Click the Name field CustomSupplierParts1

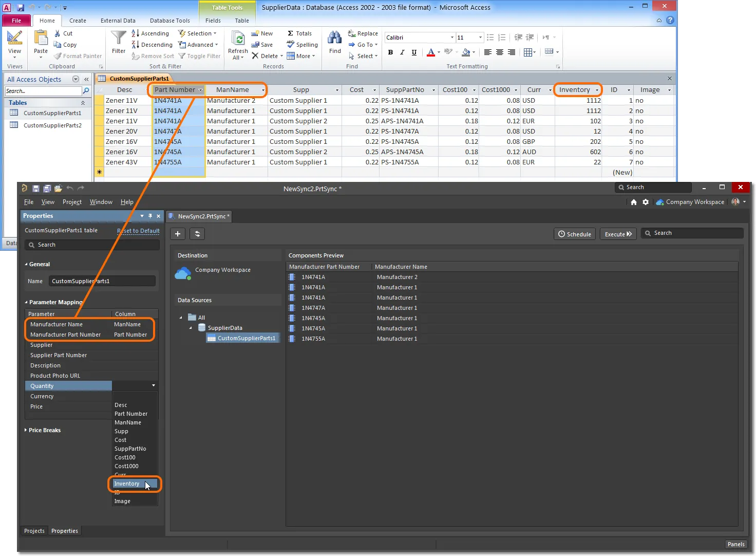(102, 281)
